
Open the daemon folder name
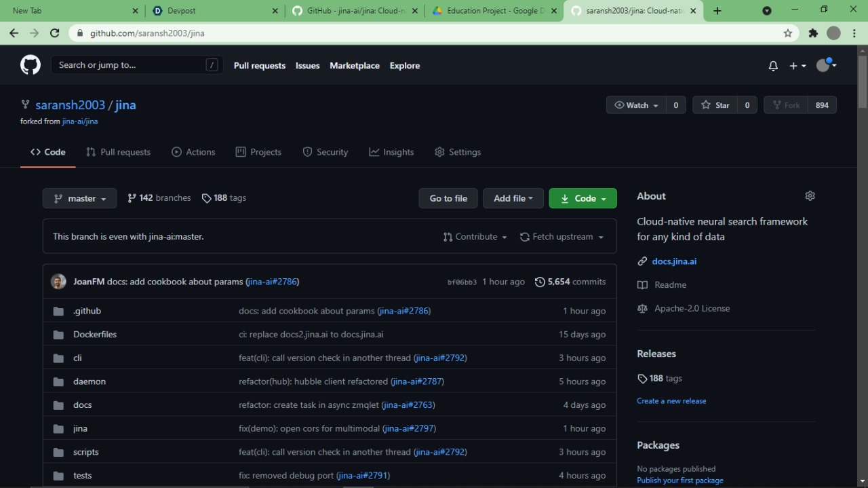90,381
